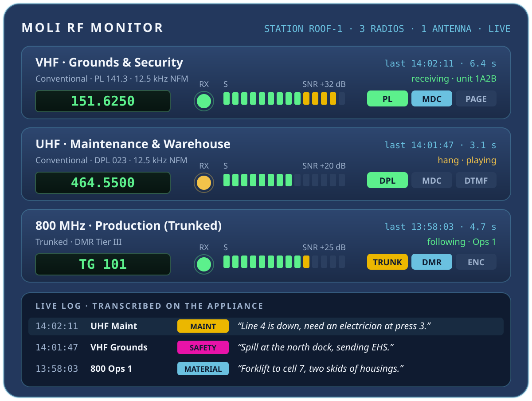532x401 pixels.
Task: Click the SAFETY category badge in log
Action: (x=203, y=347)
